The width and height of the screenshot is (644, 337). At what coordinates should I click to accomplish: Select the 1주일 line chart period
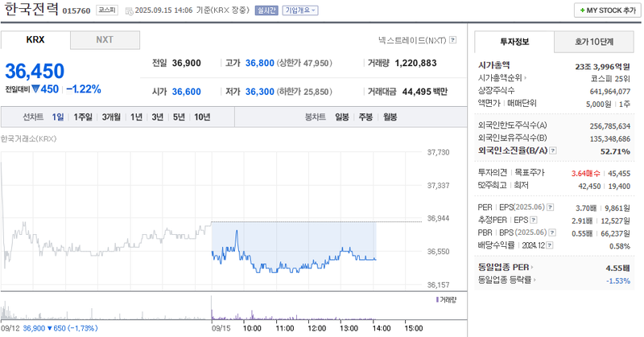point(83,117)
